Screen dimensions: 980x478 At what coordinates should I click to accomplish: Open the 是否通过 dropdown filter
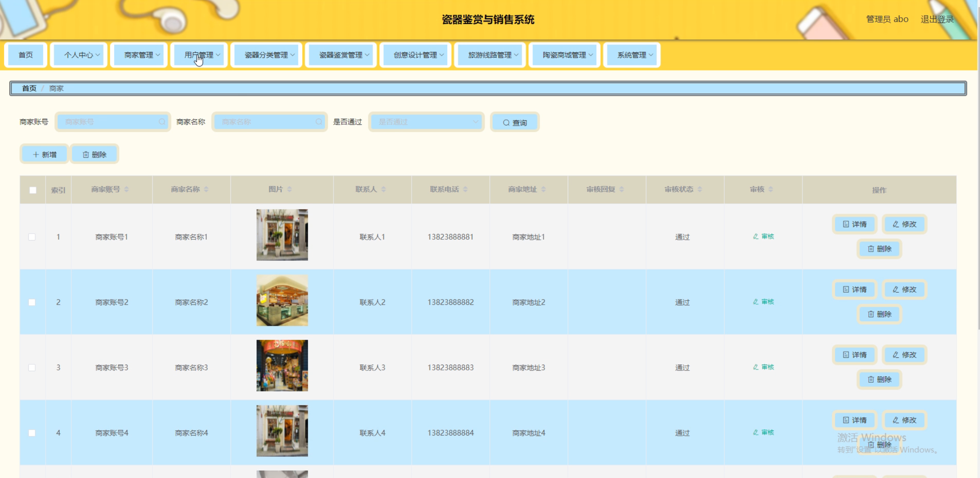[x=426, y=122]
